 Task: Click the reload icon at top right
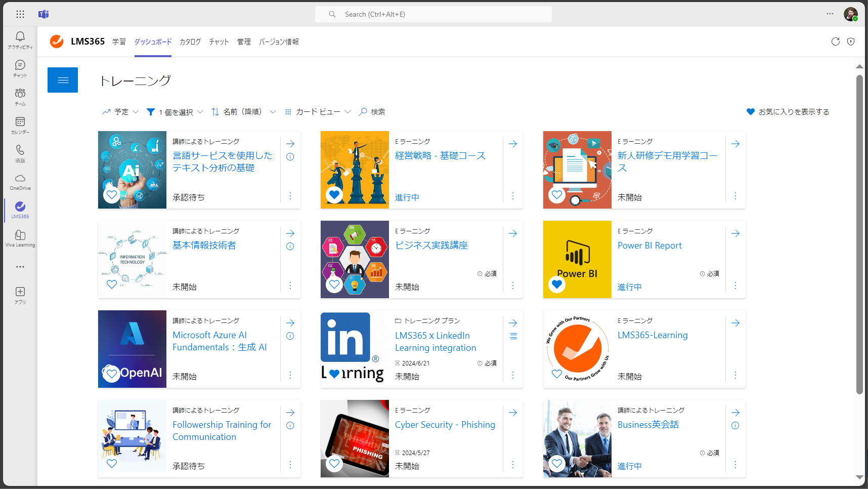[x=836, y=42]
